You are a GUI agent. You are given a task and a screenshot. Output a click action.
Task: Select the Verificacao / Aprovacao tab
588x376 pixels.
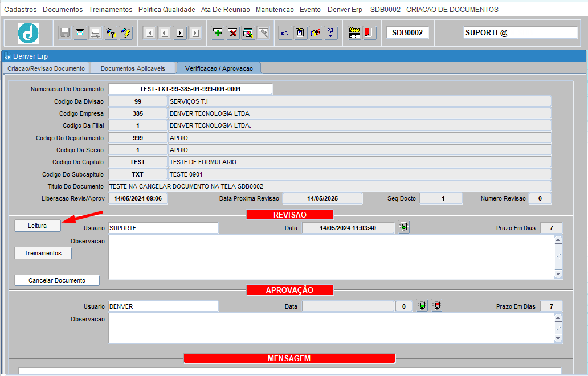pyautogui.click(x=219, y=68)
